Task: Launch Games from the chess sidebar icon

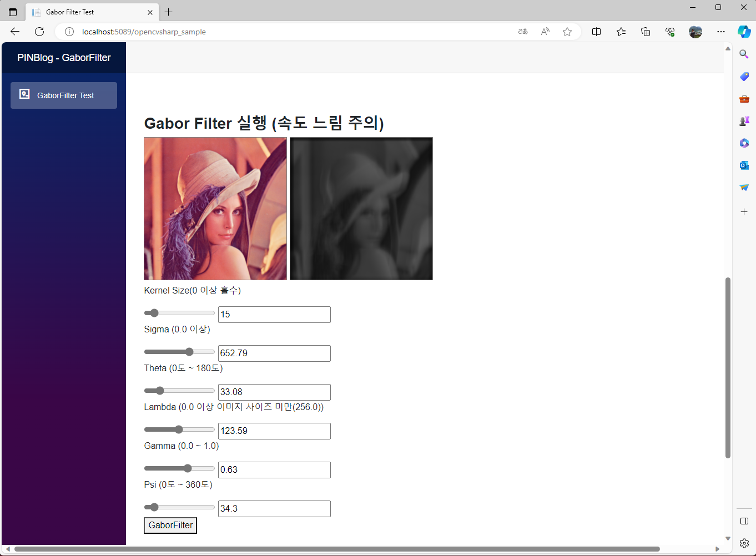Action: click(x=744, y=120)
